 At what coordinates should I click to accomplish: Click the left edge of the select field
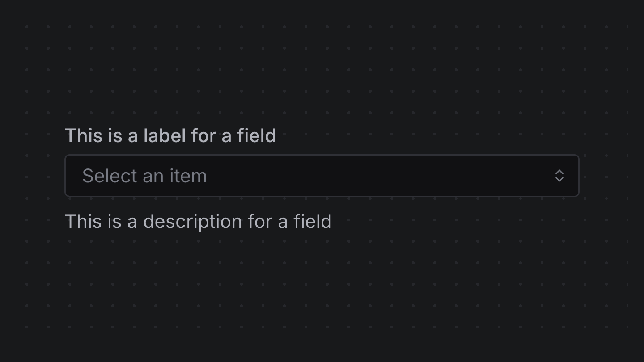72,176
